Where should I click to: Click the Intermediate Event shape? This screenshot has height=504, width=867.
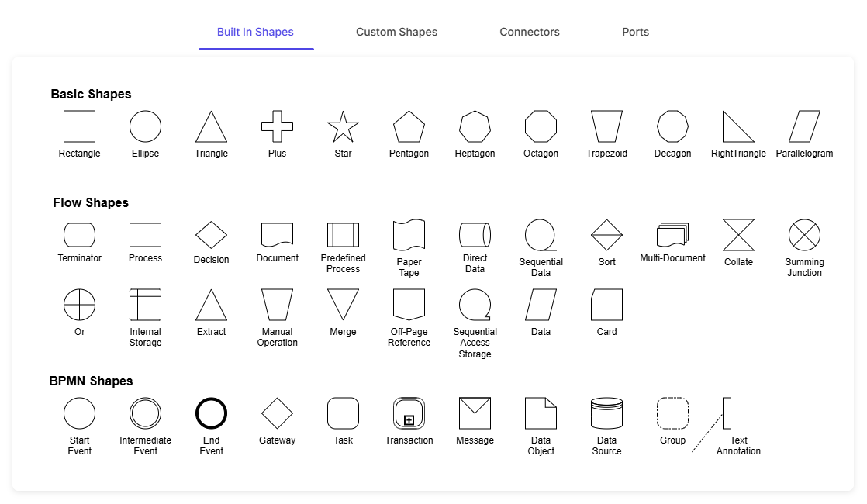[146, 413]
